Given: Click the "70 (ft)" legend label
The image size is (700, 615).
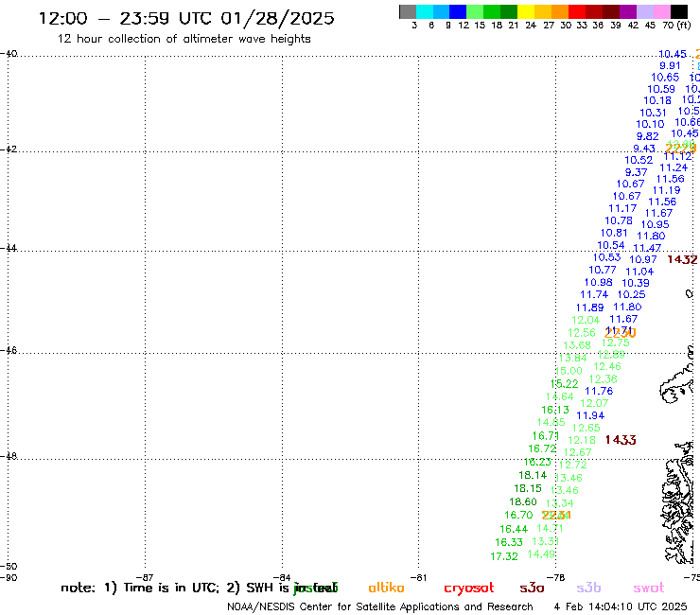Looking at the screenshot, I should click(x=676, y=25).
